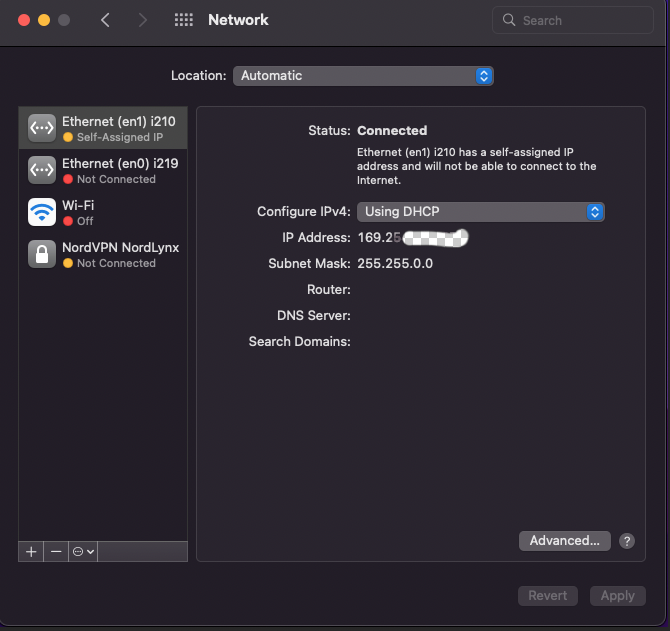
Task: Click the self-assigned IP warning message
Action: (476, 166)
